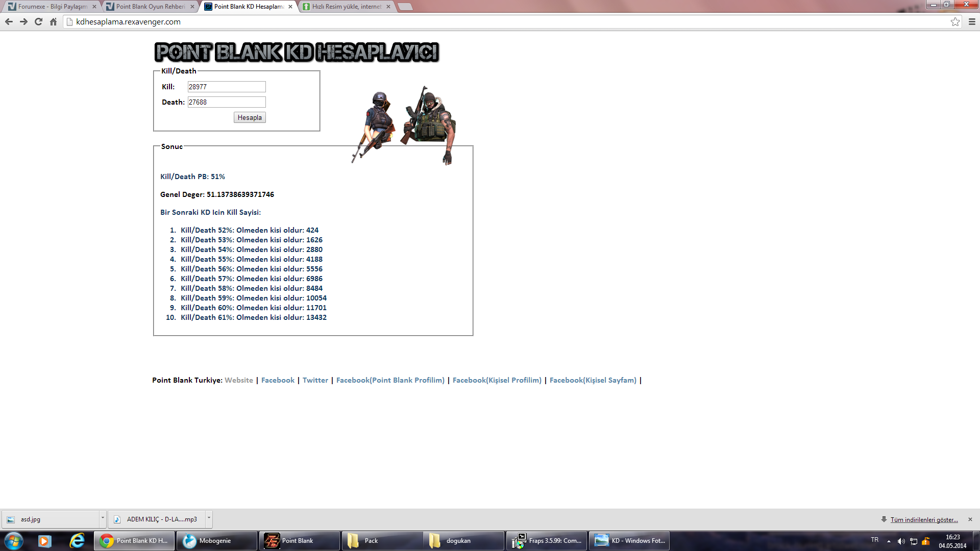Click the Kill/Death 59% row showing 10054
The width and height of the screenshot is (980, 551).
tap(254, 298)
